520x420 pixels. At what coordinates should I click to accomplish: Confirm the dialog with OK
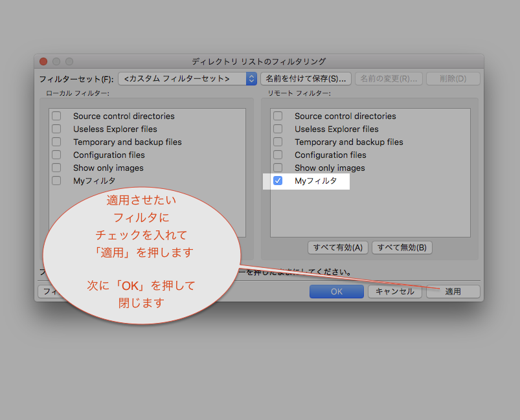(x=337, y=291)
